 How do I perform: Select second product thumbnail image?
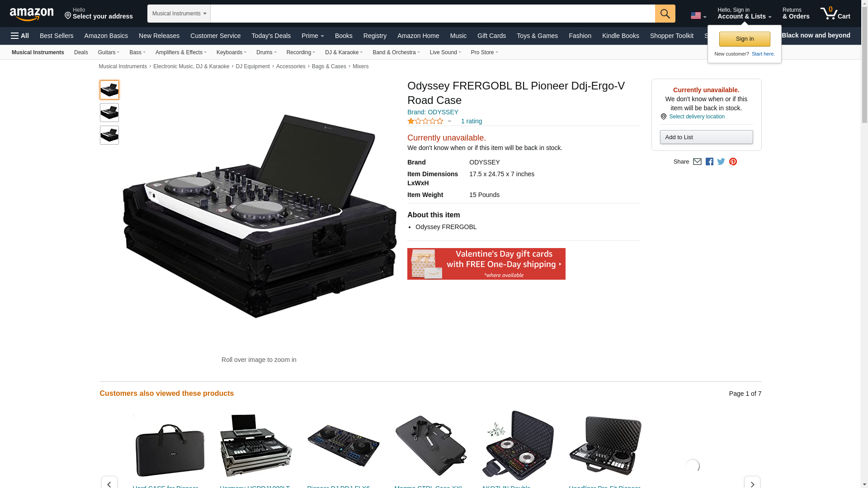[x=109, y=113]
